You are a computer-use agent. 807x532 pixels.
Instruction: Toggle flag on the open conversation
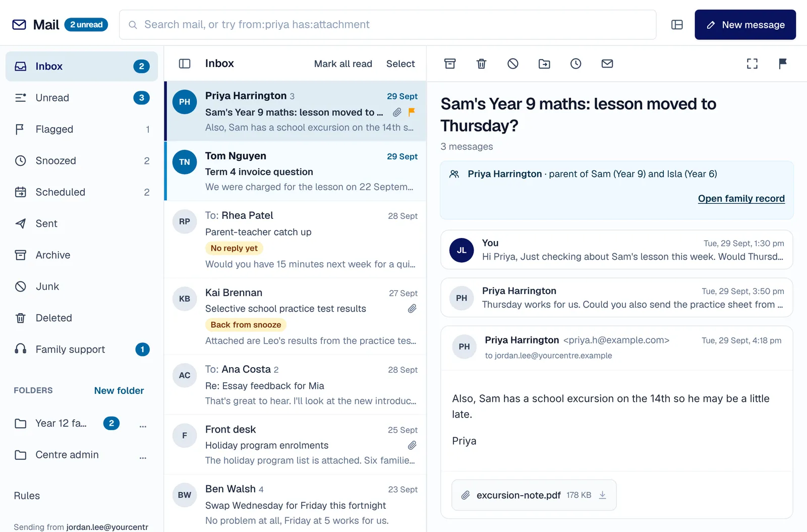point(783,64)
